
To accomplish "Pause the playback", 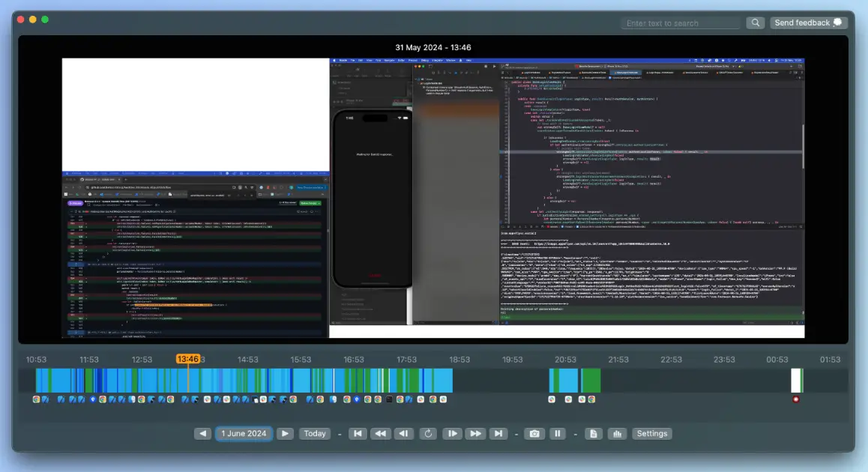I will point(558,433).
